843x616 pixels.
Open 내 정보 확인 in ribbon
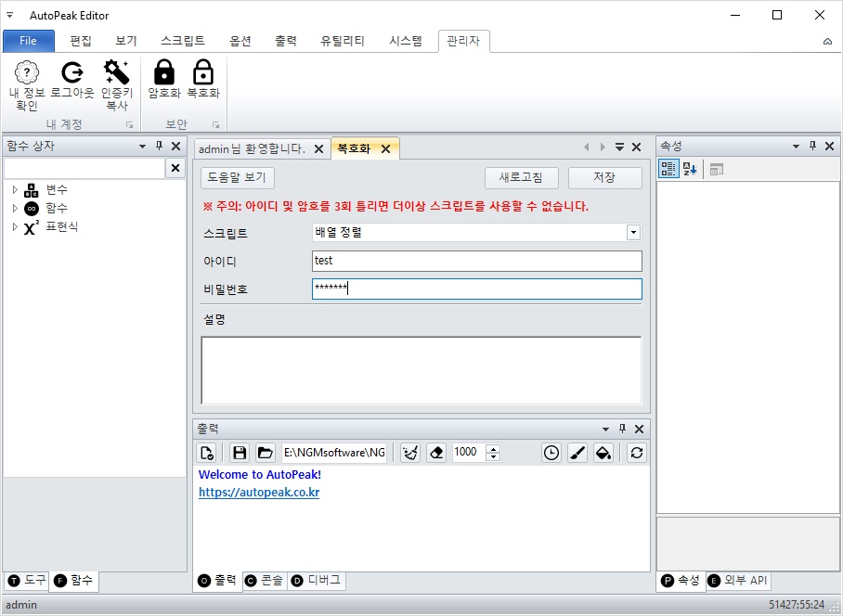click(x=26, y=85)
